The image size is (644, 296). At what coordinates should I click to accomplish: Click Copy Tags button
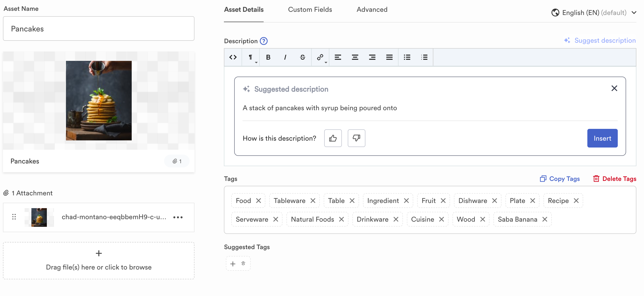pyautogui.click(x=559, y=178)
